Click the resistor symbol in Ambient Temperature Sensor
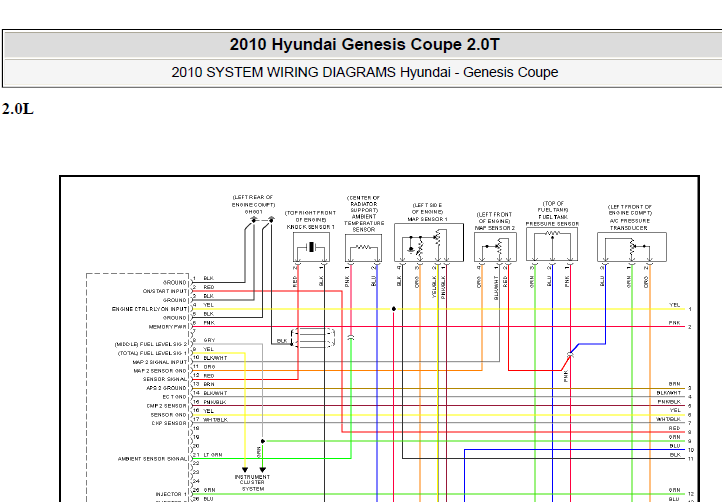This screenshot has width=722, height=502. click(x=363, y=247)
